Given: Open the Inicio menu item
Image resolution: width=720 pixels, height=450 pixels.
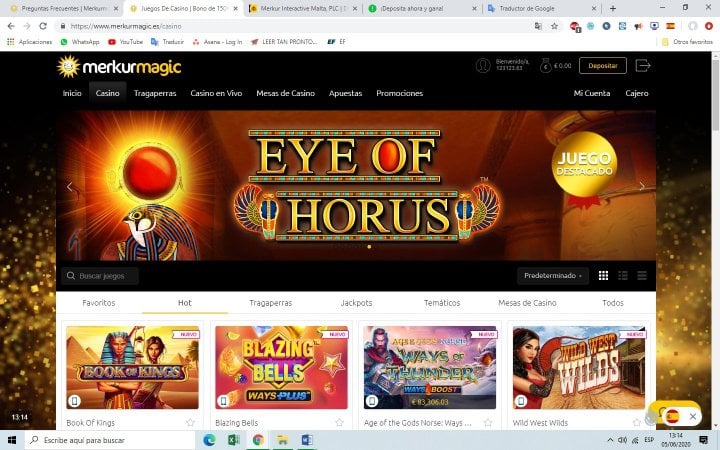Looking at the screenshot, I should tap(72, 93).
